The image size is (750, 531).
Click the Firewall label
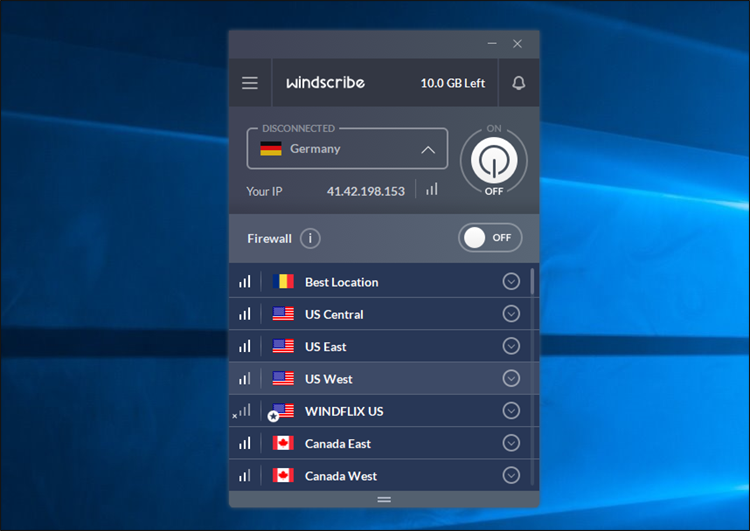click(x=269, y=238)
